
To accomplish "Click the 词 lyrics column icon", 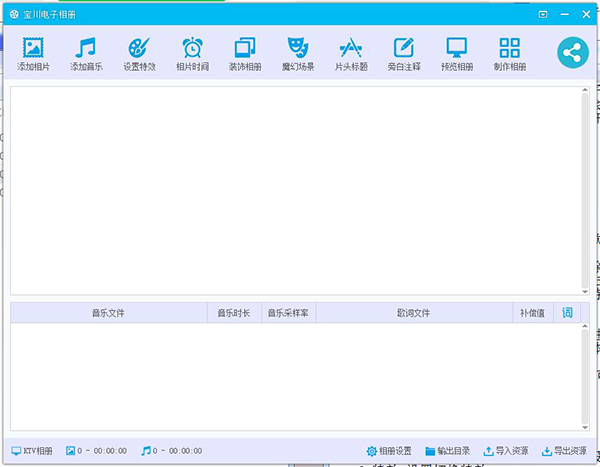I will [x=567, y=313].
